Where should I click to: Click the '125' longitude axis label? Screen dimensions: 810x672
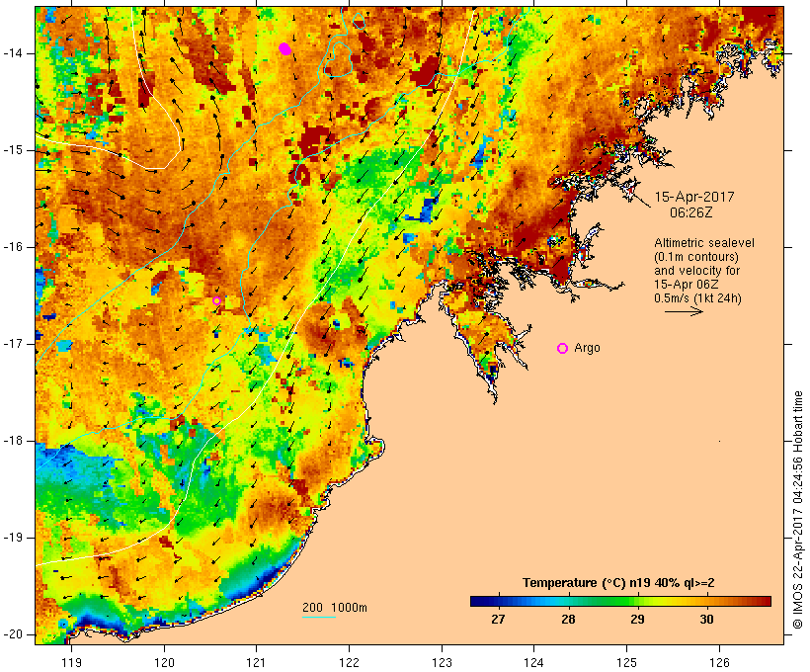coord(626,662)
